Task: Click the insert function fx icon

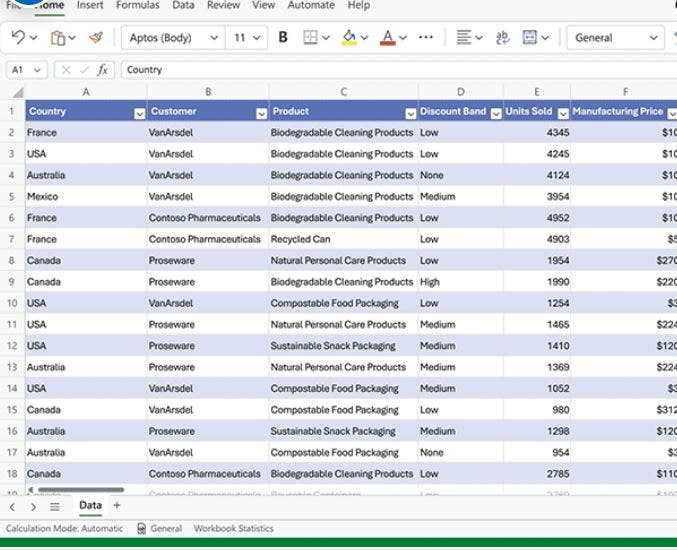Action: [103, 70]
